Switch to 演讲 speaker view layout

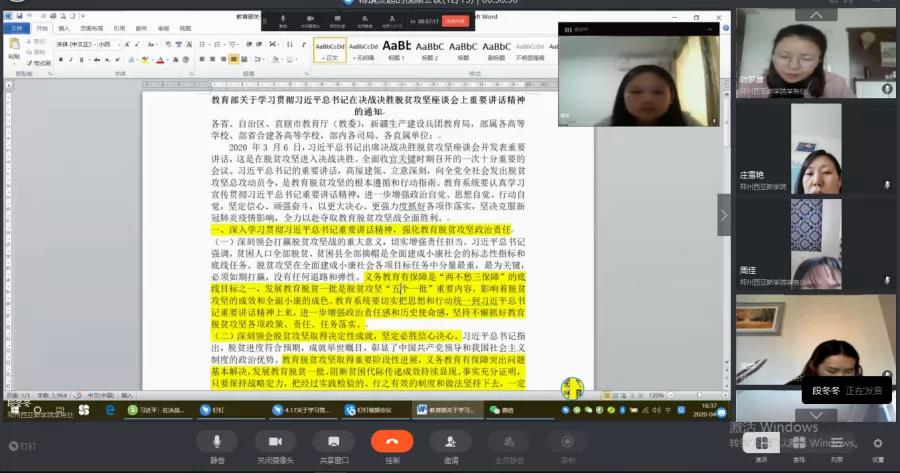761,443
